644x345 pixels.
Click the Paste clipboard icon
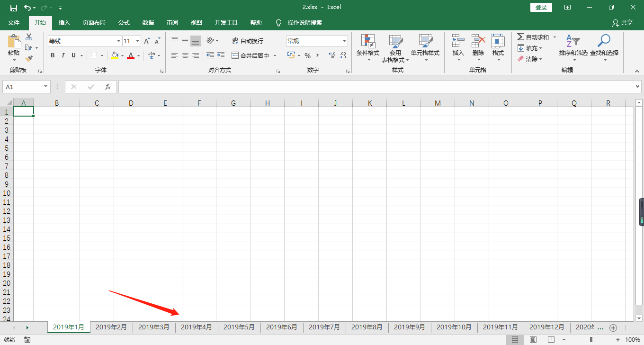point(14,41)
